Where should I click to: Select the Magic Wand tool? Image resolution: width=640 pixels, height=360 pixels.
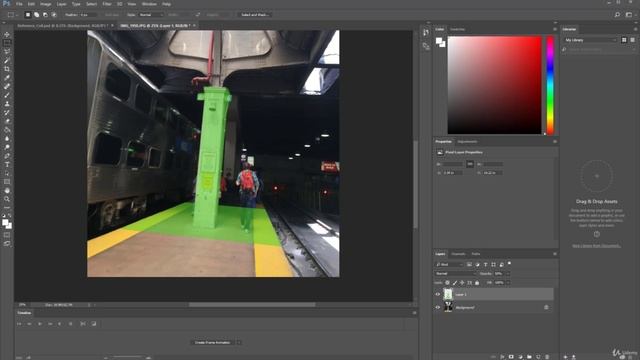(7, 60)
